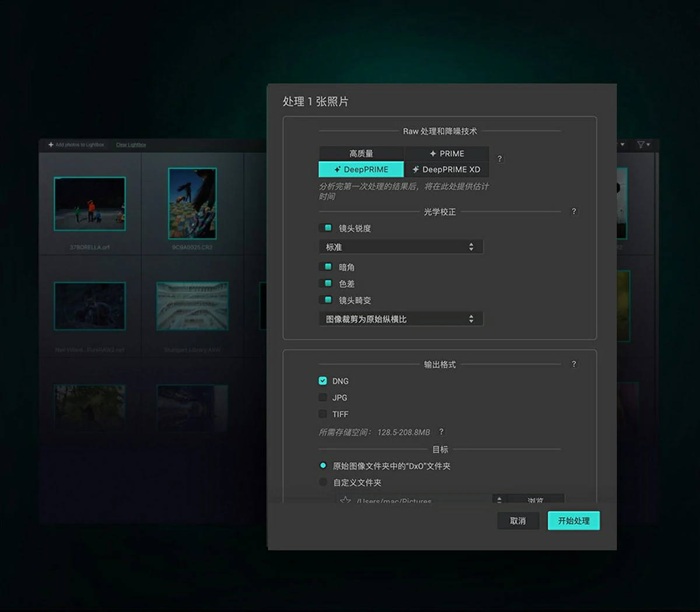Click Add photos to Lightbox in background window
Viewport: 700px width, 612px height.
point(76,145)
